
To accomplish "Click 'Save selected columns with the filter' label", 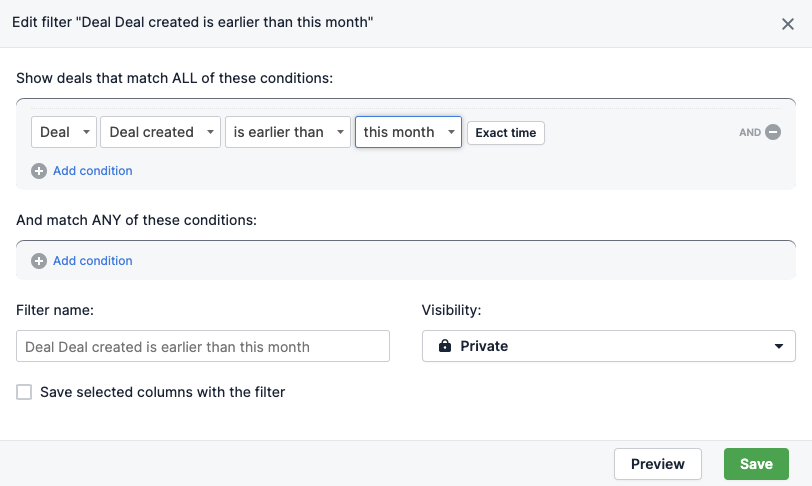I will (x=163, y=392).
